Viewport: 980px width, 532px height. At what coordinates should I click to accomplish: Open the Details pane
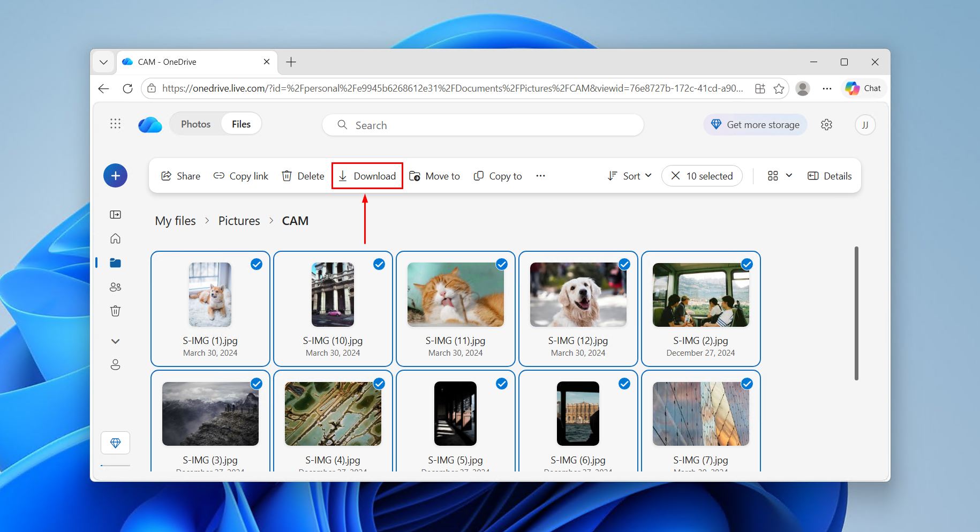coord(830,176)
